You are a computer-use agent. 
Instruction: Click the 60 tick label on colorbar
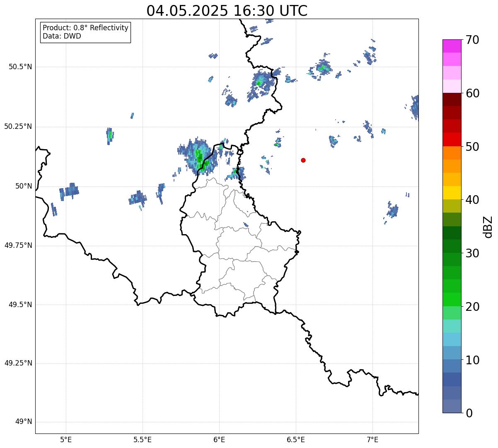472,93
